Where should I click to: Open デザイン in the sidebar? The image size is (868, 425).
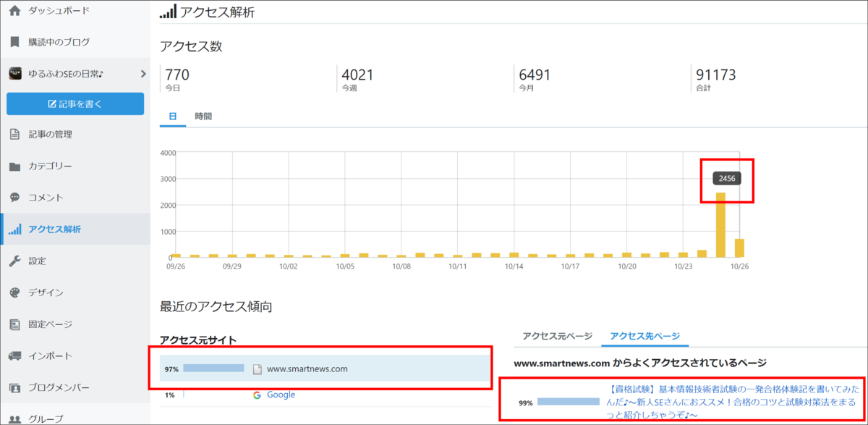[x=46, y=293]
